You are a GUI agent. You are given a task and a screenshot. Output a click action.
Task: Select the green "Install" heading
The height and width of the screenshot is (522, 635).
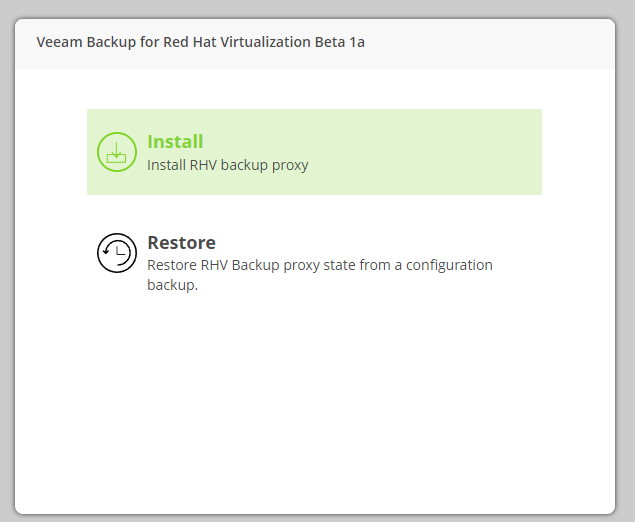click(175, 141)
